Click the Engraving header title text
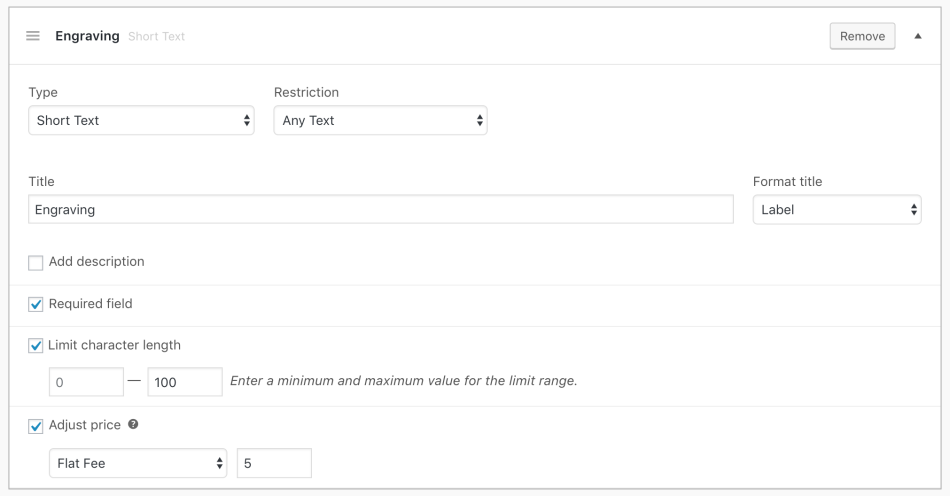Image resolution: width=950 pixels, height=496 pixels. 87,36
